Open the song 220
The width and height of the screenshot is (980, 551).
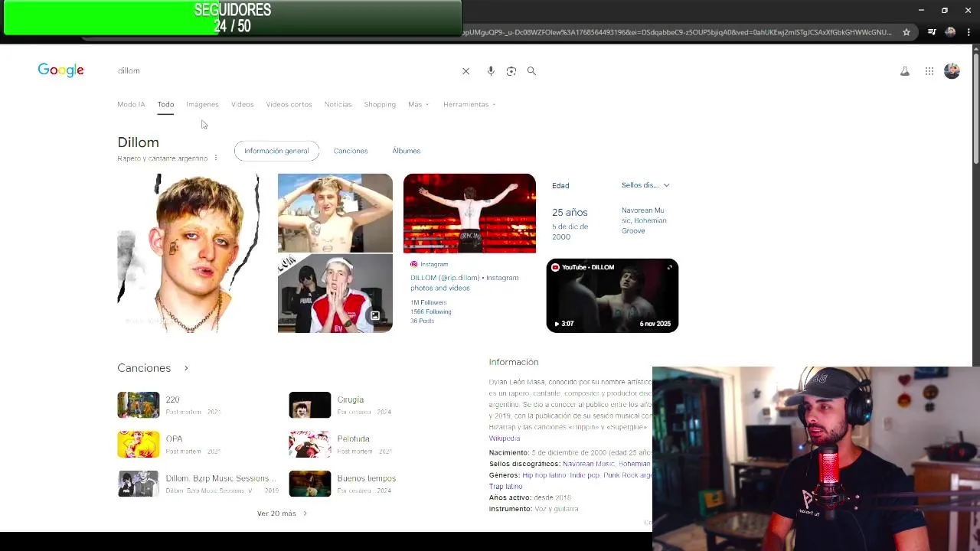tap(172, 399)
